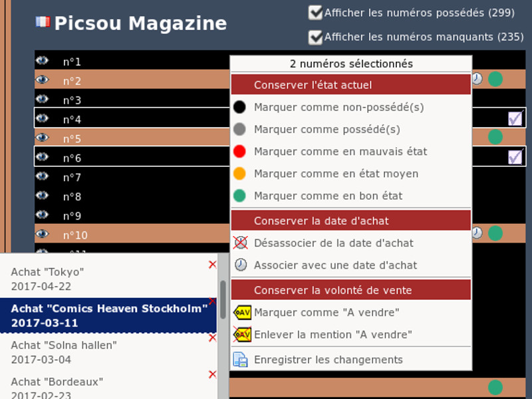Click the eye icon for issue n°4
Screen dimensions: 532x399
click(x=42, y=118)
